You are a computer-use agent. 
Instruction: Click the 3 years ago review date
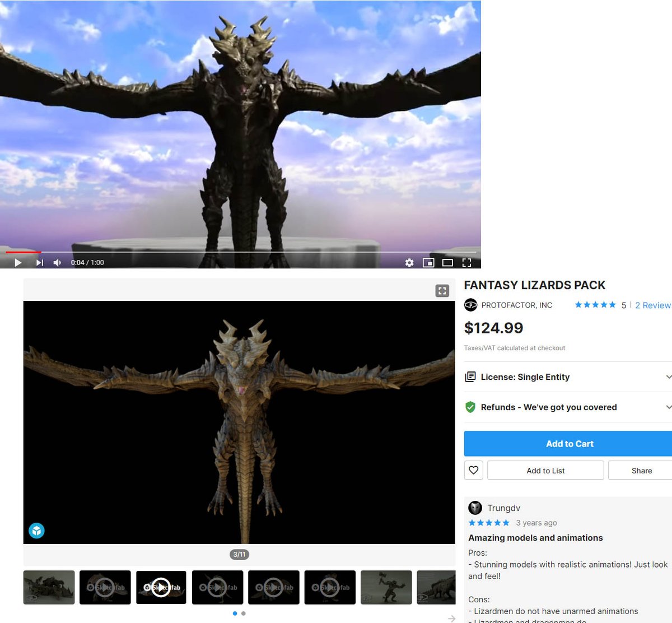pyautogui.click(x=536, y=523)
